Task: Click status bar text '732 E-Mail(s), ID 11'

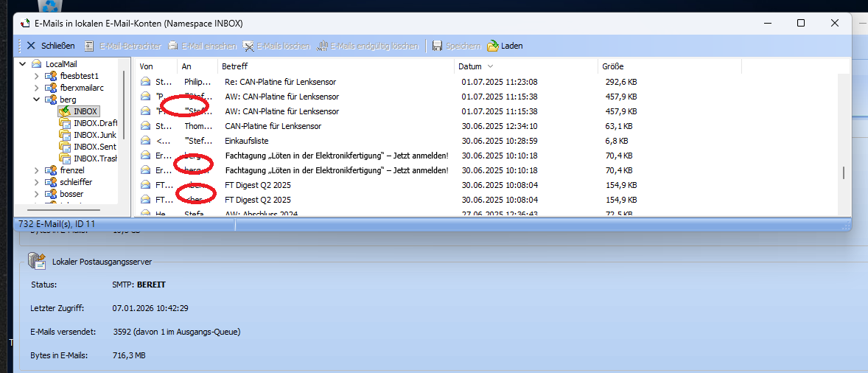Action: [x=57, y=224]
